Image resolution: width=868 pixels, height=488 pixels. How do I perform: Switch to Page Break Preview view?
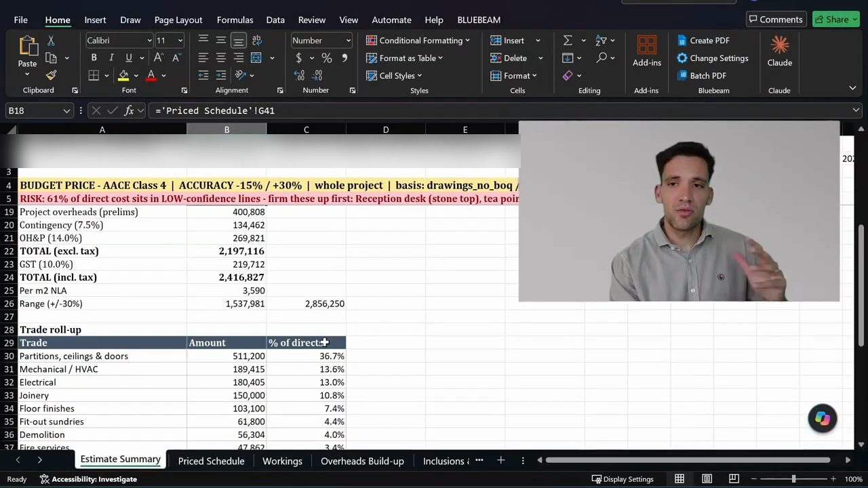click(x=734, y=479)
